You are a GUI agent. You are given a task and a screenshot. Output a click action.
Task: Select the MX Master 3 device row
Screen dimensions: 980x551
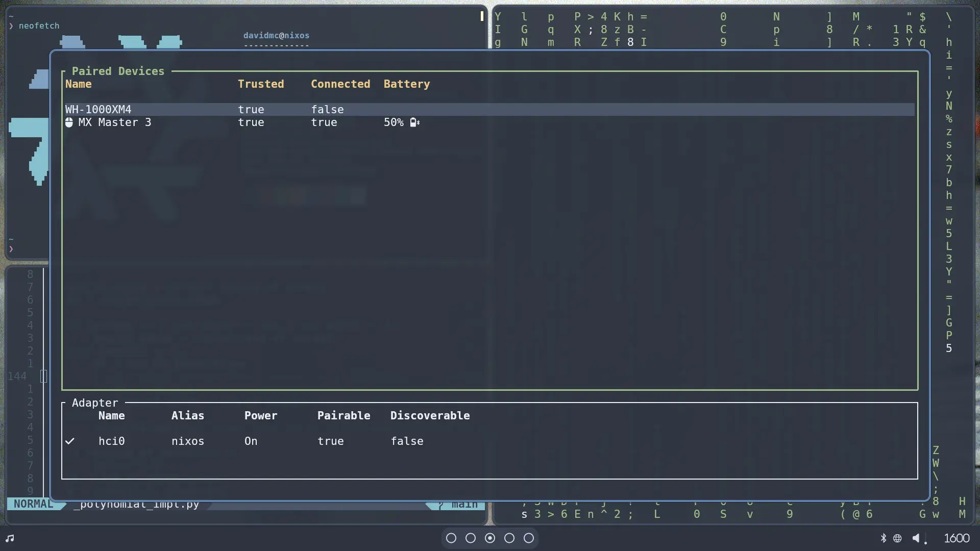[x=114, y=122]
